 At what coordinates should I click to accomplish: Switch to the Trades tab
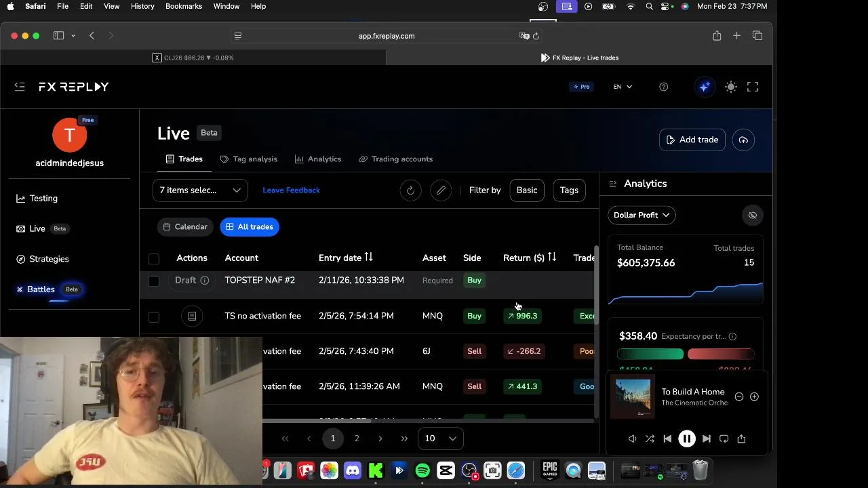[x=184, y=159]
